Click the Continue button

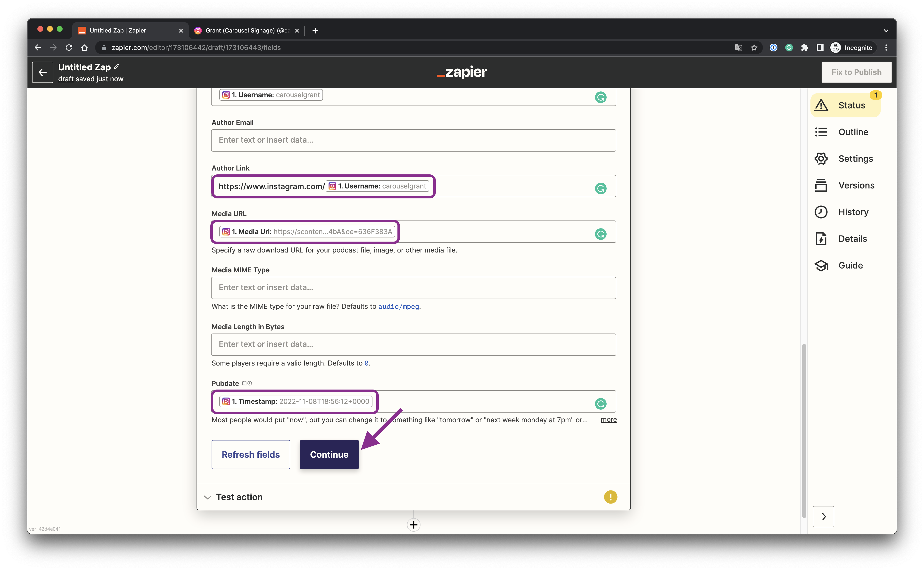[x=329, y=454]
